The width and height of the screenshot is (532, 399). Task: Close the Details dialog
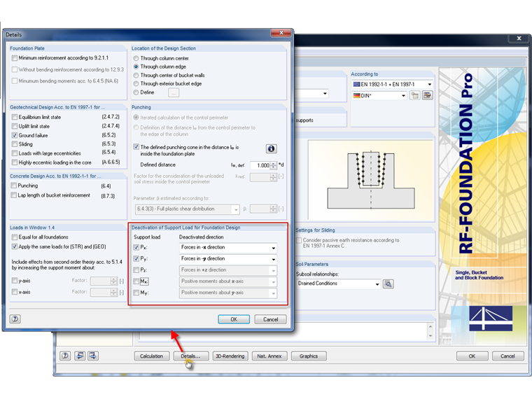(281, 33)
